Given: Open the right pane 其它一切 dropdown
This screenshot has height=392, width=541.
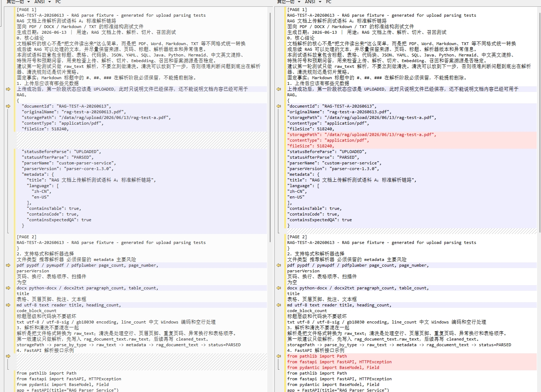Looking at the screenshot, I should (x=289, y=2).
